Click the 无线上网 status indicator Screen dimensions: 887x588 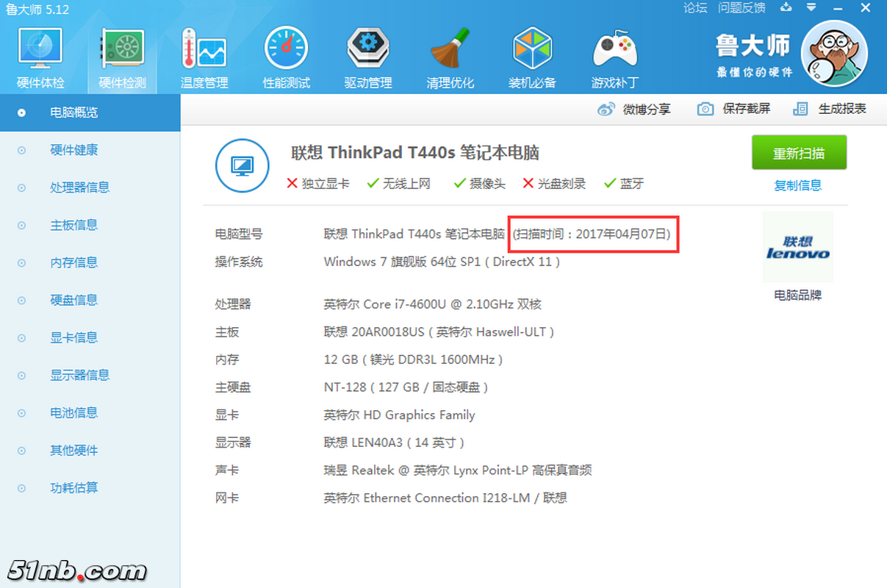399,183
